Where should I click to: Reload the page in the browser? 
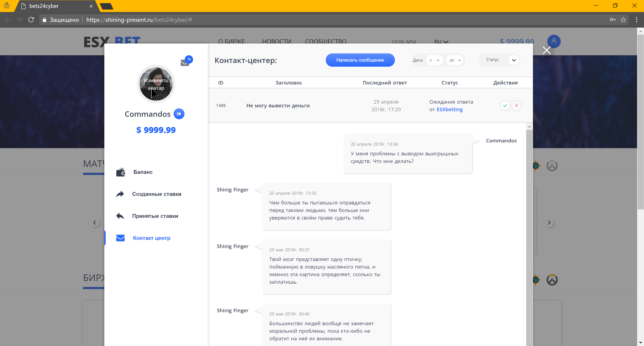point(31,20)
